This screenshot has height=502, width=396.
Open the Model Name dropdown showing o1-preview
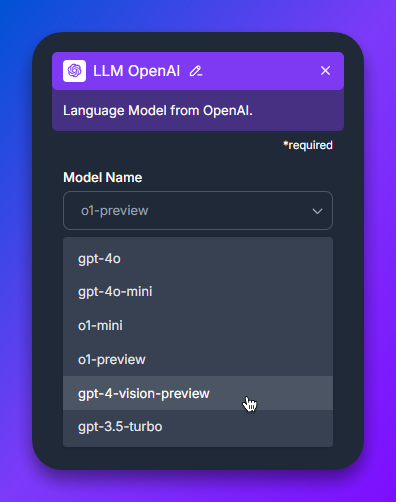(x=198, y=210)
